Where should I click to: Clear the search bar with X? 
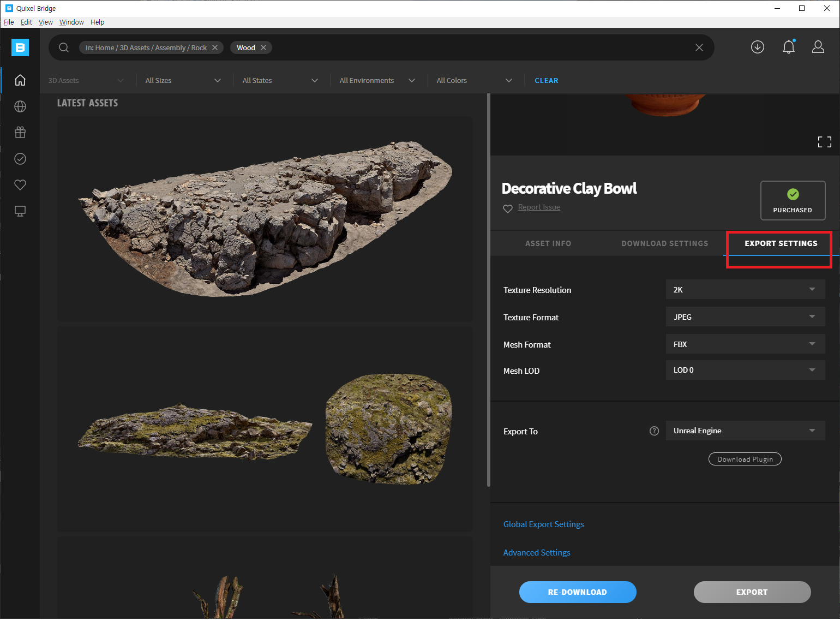(699, 47)
